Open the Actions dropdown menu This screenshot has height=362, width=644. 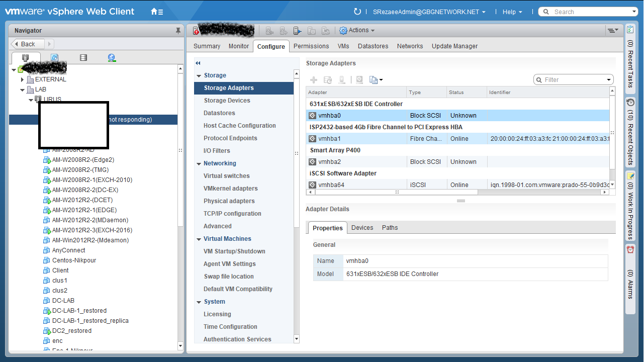click(357, 31)
